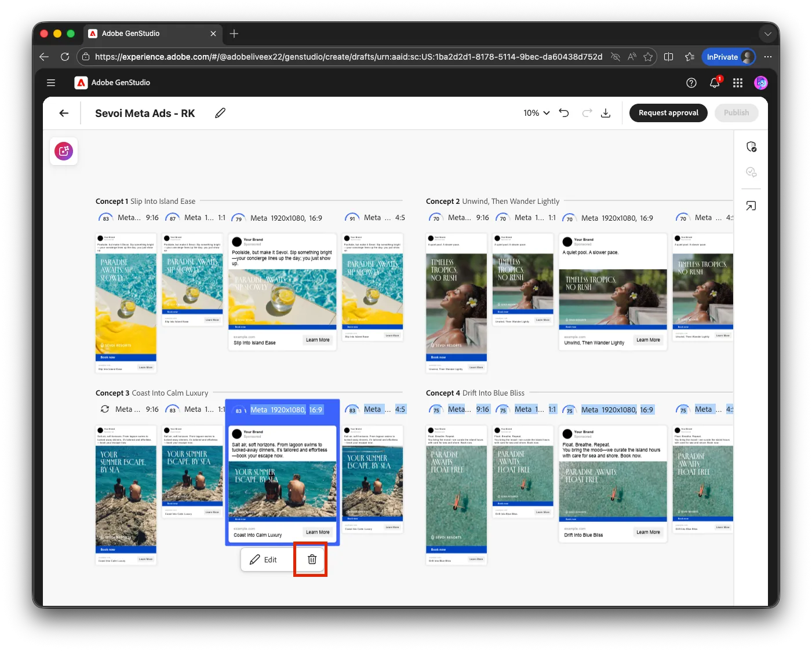Open the InPrivate profile button
The width and height of the screenshot is (812, 651).
point(729,57)
